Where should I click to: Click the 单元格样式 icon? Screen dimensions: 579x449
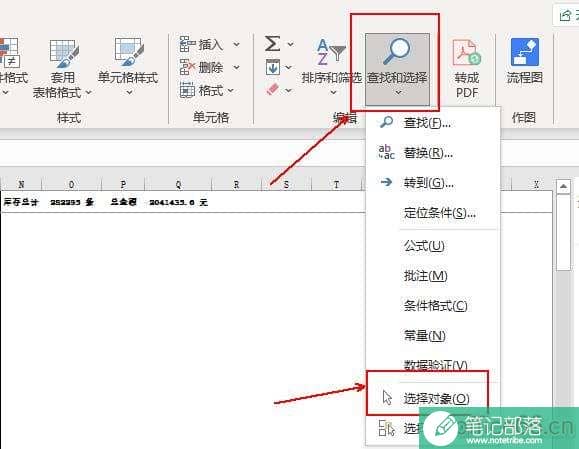pos(129,52)
